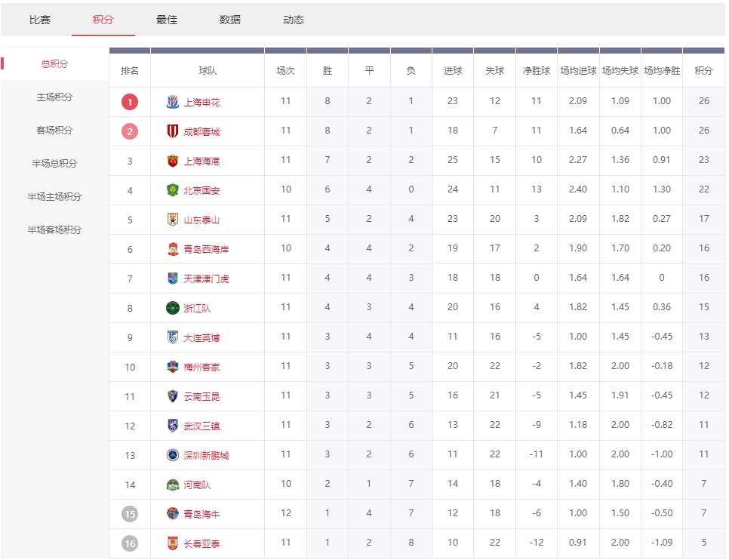Click the Chengdu Rongcheng (成都蓉城) team crest
The image size is (729, 560).
click(x=173, y=131)
